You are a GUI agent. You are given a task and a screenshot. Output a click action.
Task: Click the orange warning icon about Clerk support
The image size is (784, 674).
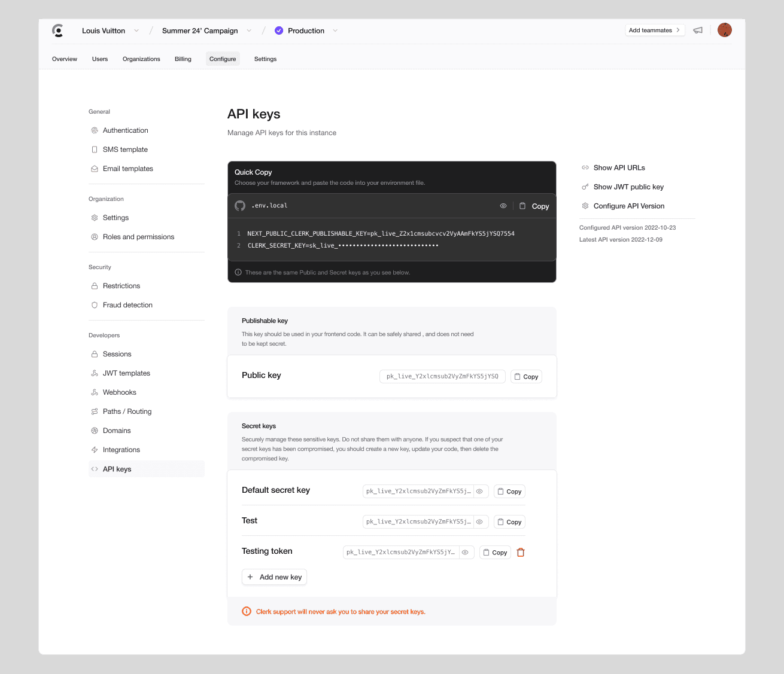(247, 611)
